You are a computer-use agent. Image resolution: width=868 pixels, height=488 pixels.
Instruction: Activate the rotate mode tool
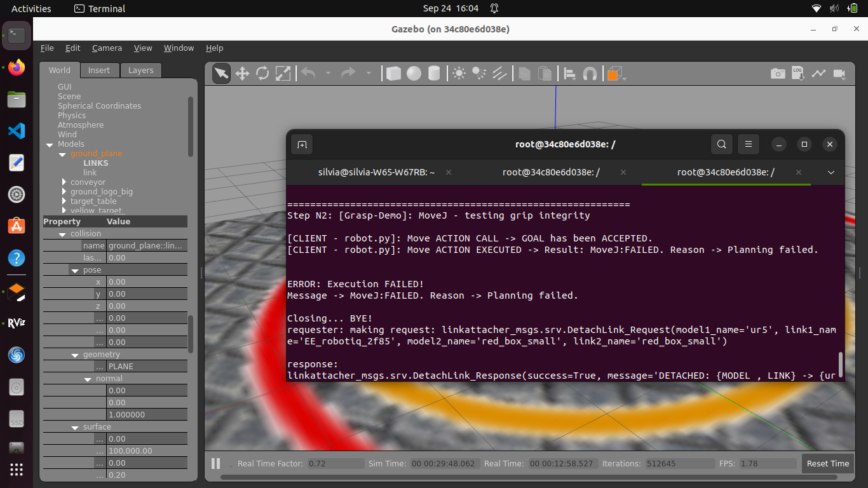pos(262,74)
